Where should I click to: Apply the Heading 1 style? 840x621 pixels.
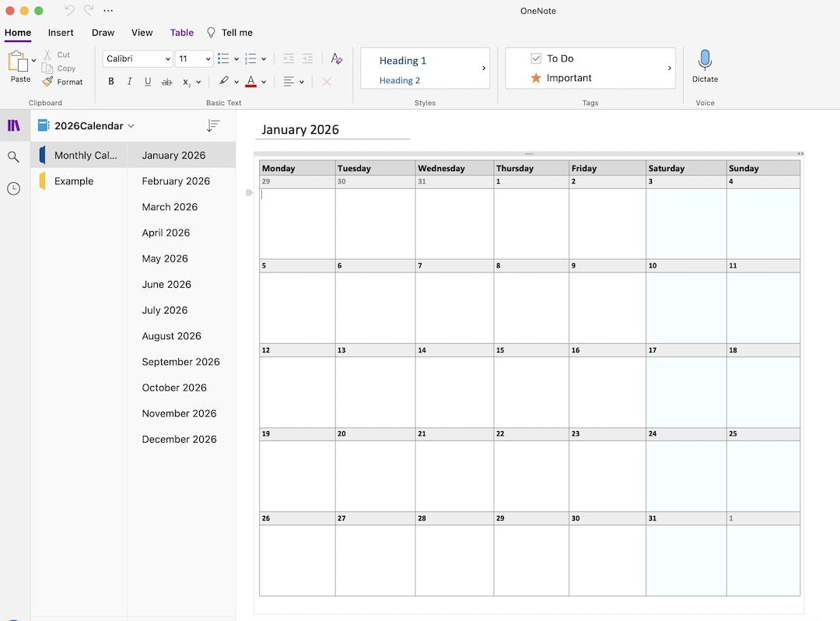coord(402,61)
